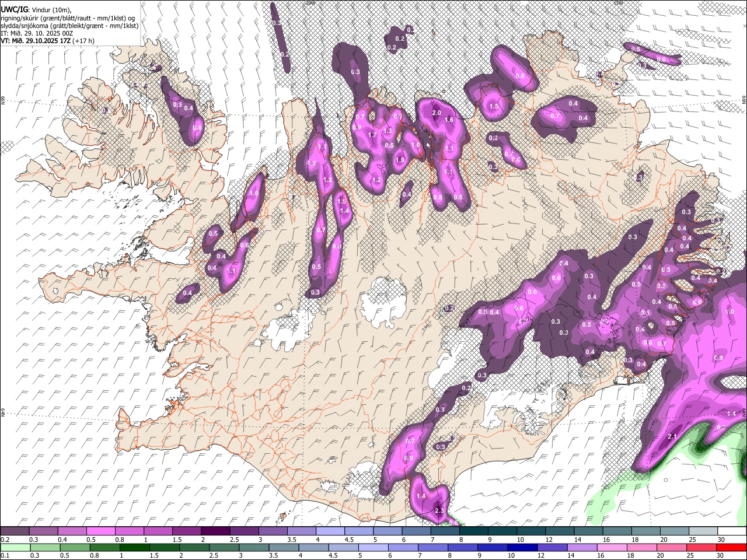Image resolution: width=747 pixels, height=560 pixels.
Task: Click the 'VT: Mið. 29.10.2025 17Z (+17 h)' line
Action: pyautogui.click(x=48, y=41)
